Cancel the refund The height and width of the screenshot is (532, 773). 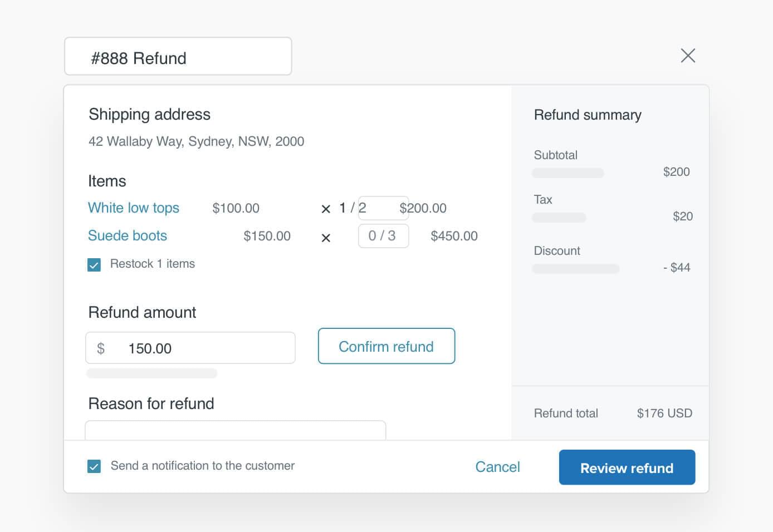pos(497,467)
